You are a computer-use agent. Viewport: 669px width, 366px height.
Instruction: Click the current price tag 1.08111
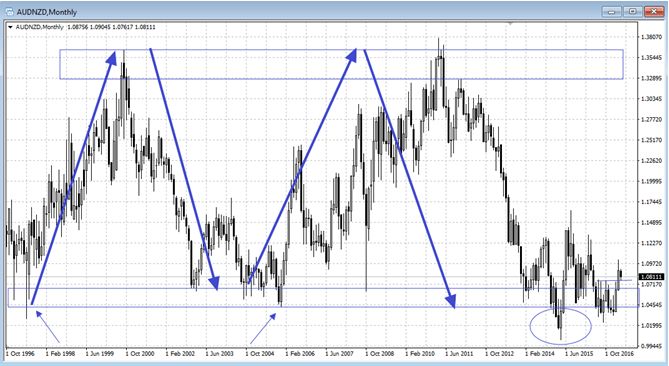point(651,277)
